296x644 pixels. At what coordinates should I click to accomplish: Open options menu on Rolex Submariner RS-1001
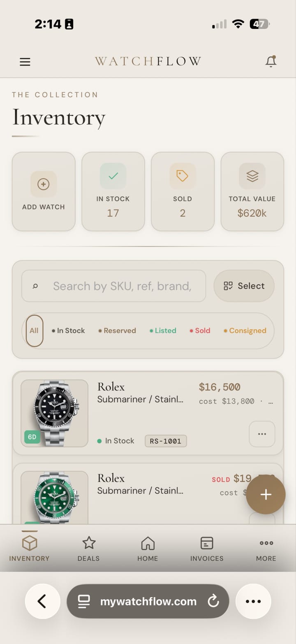pyautogui.click(x=262, y=434)
